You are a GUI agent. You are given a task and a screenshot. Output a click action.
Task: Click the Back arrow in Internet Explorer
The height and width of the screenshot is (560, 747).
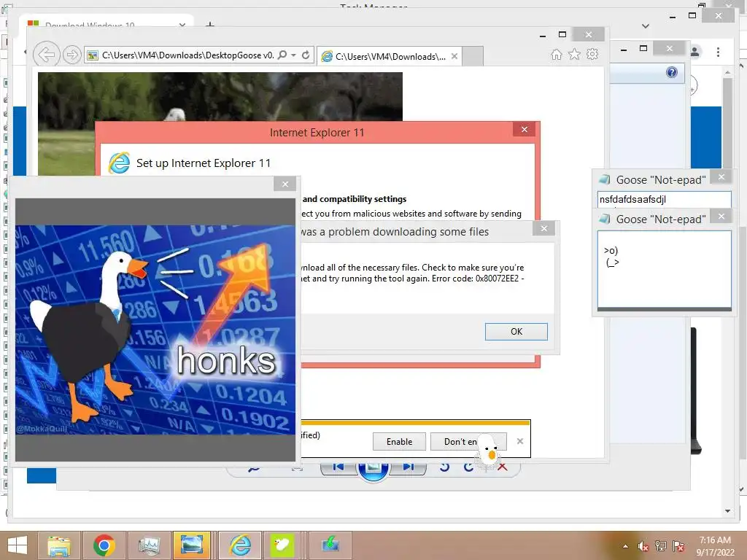46,55
